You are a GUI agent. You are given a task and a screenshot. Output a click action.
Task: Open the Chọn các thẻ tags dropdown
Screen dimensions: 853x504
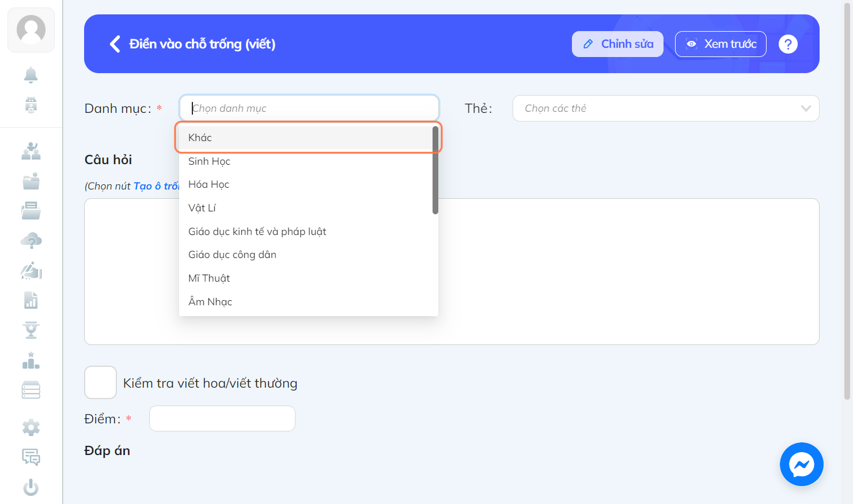(x=666, y=108)
